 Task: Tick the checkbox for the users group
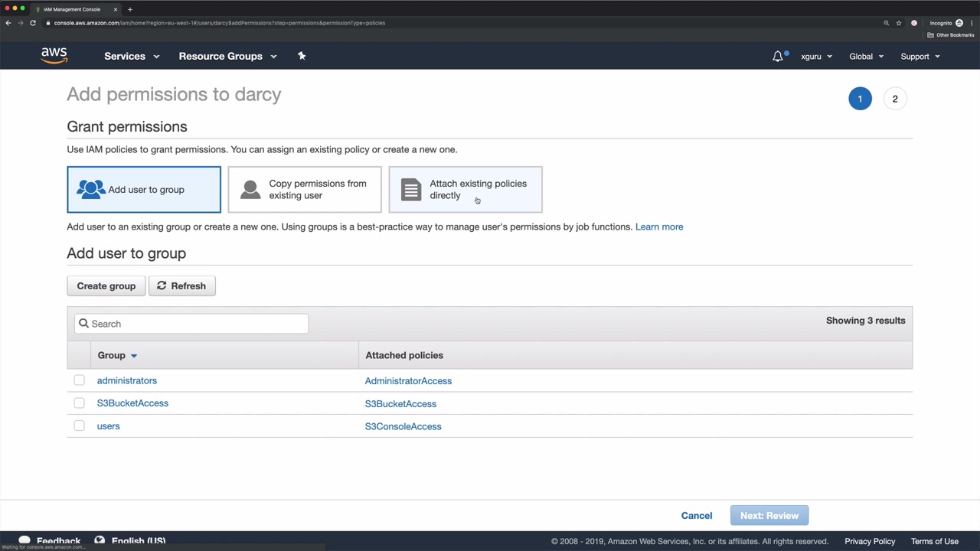click(79, 426)
